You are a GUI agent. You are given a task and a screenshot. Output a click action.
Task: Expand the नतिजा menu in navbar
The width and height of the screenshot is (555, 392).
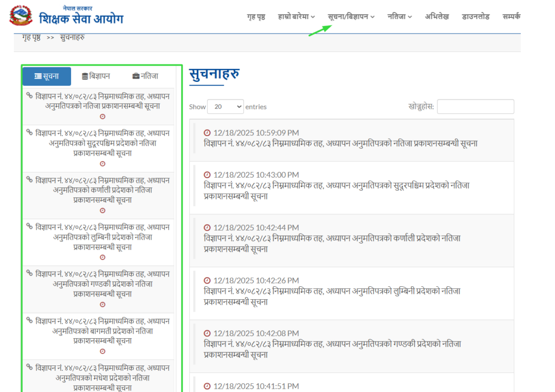click(x=399, y=17)
